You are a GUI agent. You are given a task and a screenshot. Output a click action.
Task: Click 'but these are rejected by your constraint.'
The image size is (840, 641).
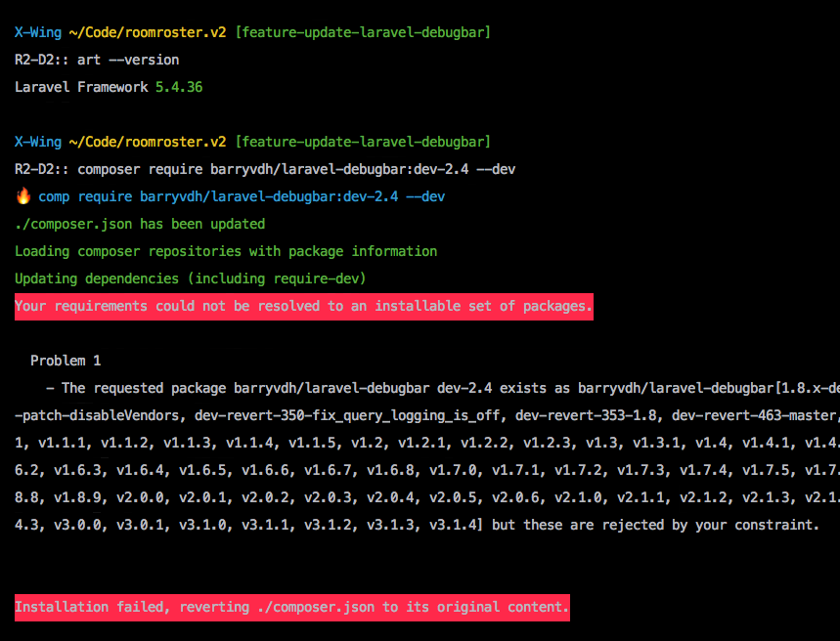656,525
